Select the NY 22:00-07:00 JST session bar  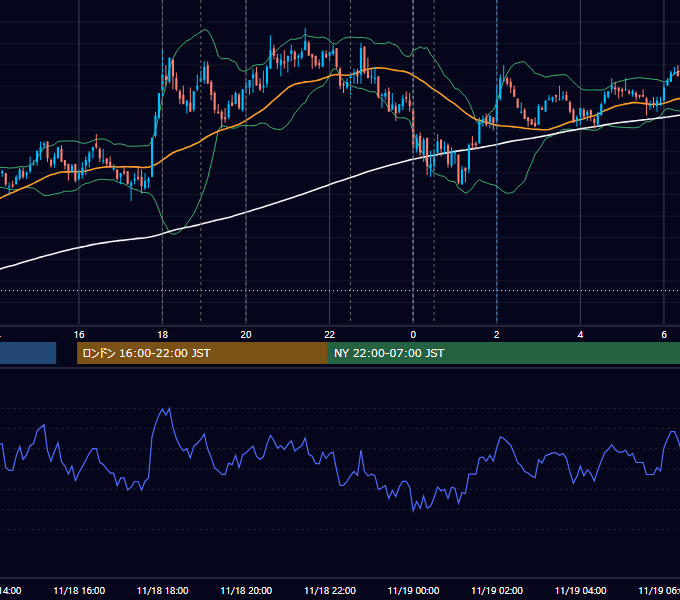pos(503,353)
